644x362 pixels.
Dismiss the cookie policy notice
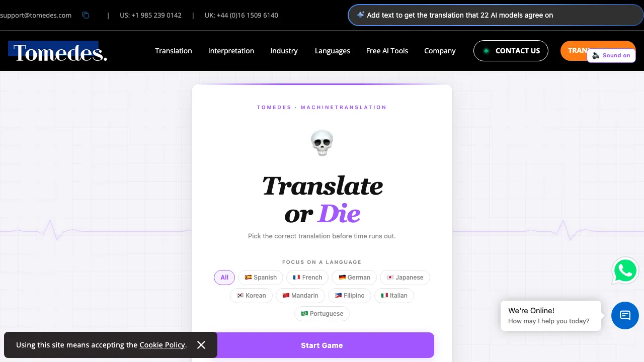coord(201,345)
